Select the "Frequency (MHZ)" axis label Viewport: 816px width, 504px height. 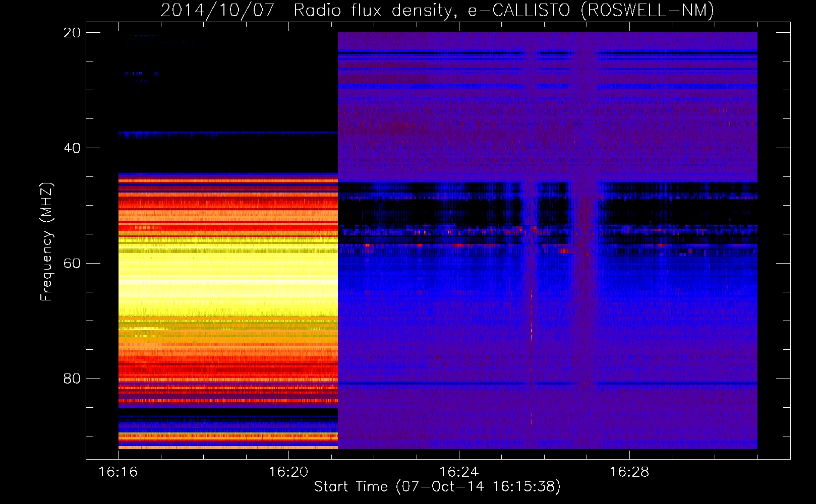pos(46,242)
